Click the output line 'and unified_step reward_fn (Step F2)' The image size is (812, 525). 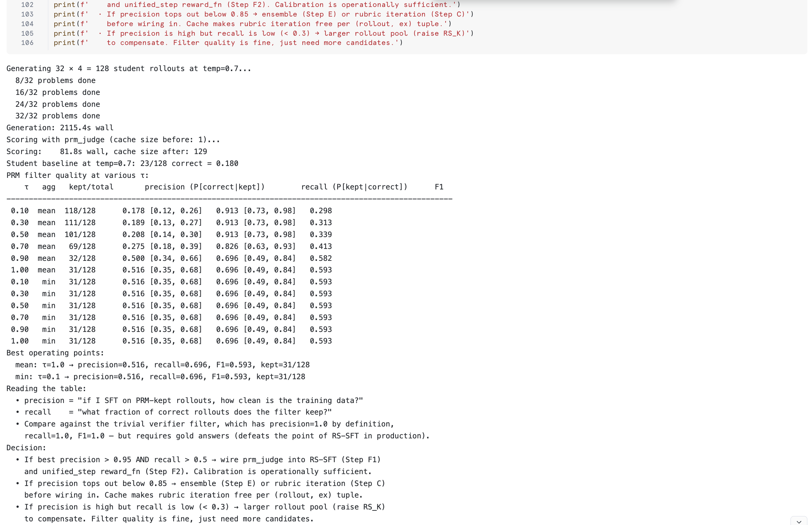coord(198,472)
